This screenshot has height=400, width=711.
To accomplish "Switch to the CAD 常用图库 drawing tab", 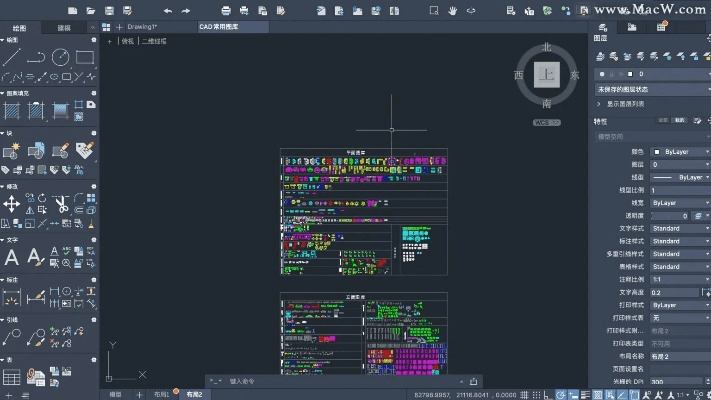I will click(x=219, y=27).
